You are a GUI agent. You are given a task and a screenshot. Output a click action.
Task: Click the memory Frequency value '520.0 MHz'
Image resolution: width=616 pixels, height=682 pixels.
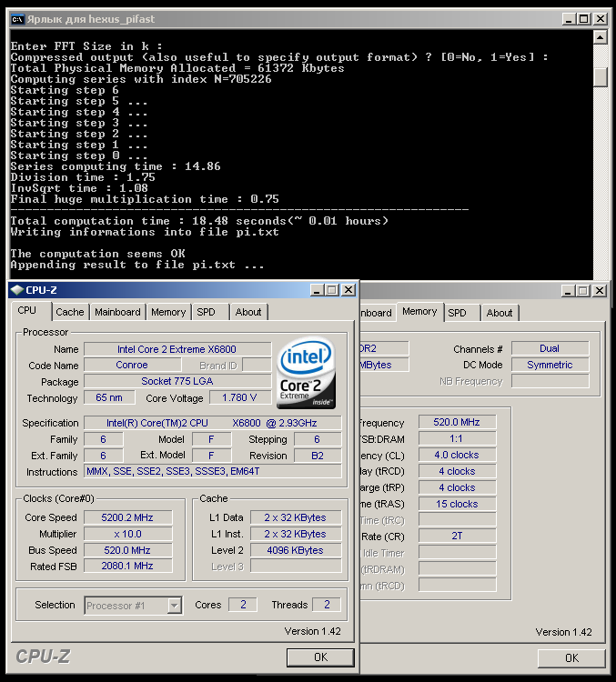[457, 422]
